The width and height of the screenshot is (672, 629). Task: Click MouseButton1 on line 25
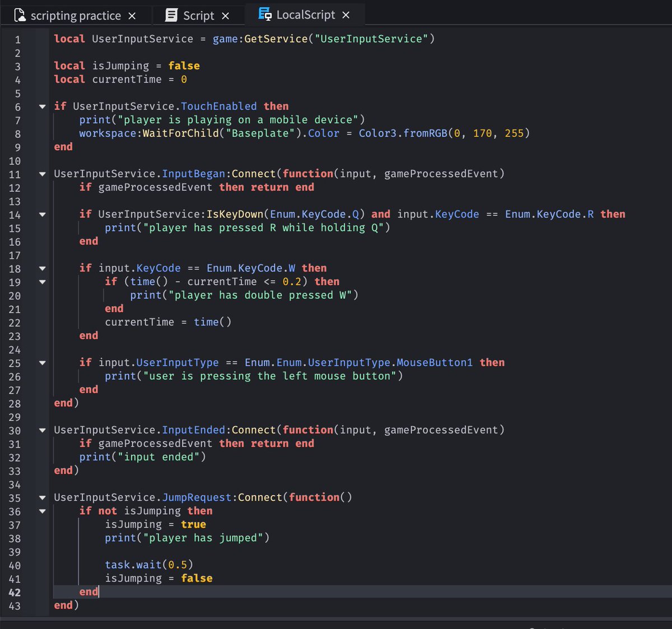[435, 362]
